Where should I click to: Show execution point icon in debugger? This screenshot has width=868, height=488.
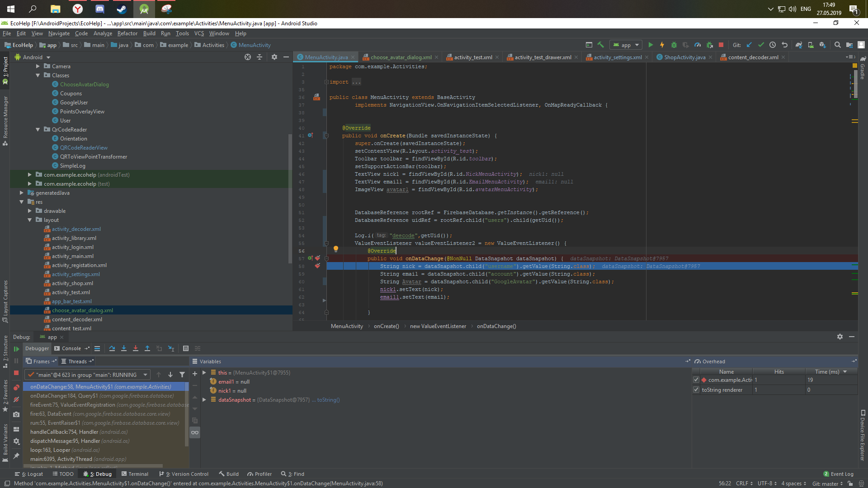coord(97,348)
